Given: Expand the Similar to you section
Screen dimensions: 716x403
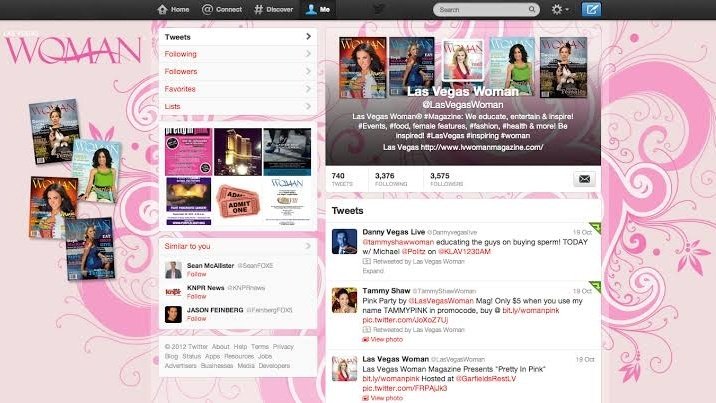Looking at the screenshot, I should coord(238,246).
